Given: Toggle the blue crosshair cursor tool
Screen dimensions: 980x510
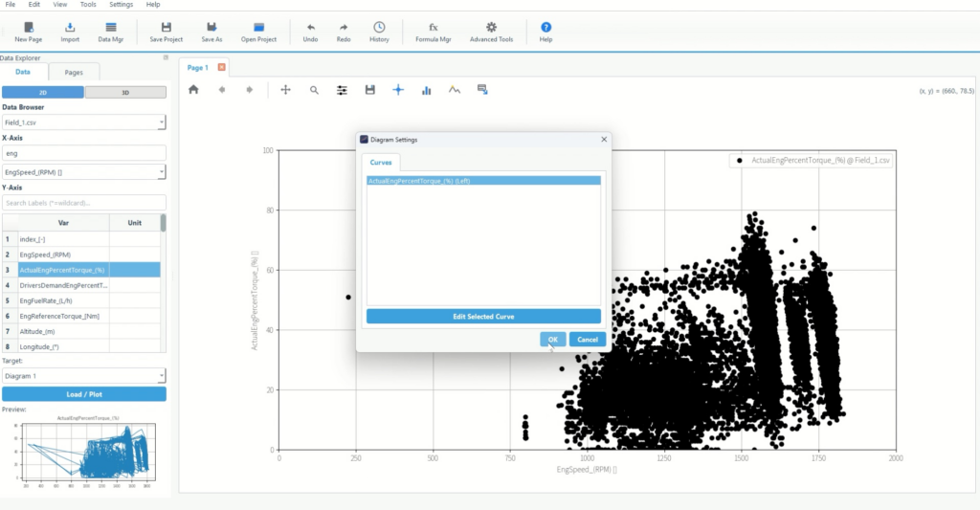Looking at the screenshot, I should 398,90.
